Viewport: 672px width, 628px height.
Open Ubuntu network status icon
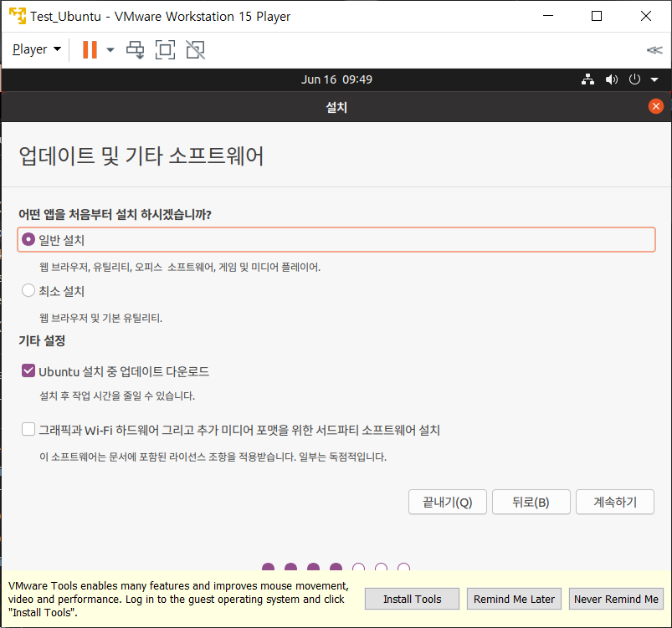pos(587,79)
